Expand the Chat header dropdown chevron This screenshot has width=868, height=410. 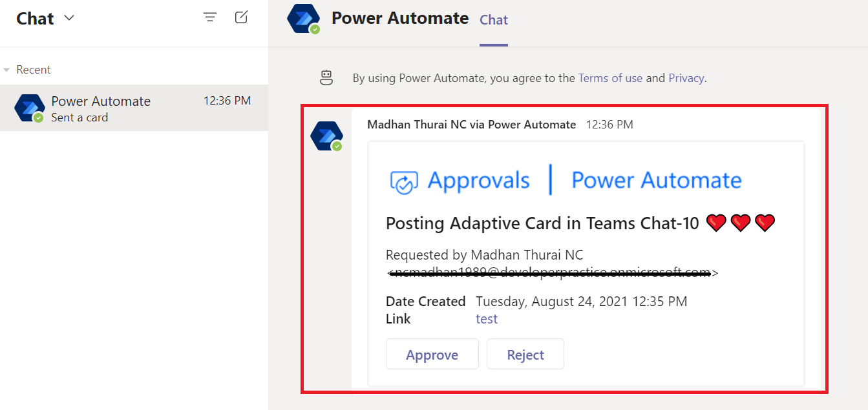(69, 18)
